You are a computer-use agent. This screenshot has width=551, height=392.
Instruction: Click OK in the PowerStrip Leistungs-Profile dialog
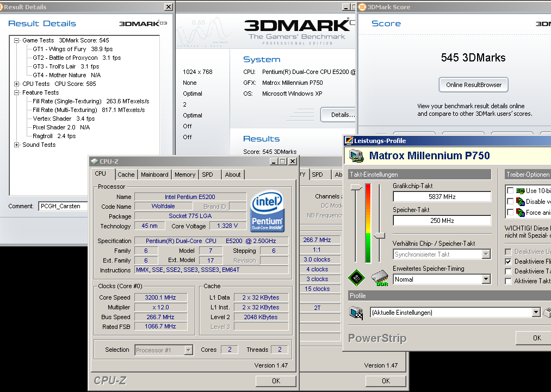coord(534,338)
